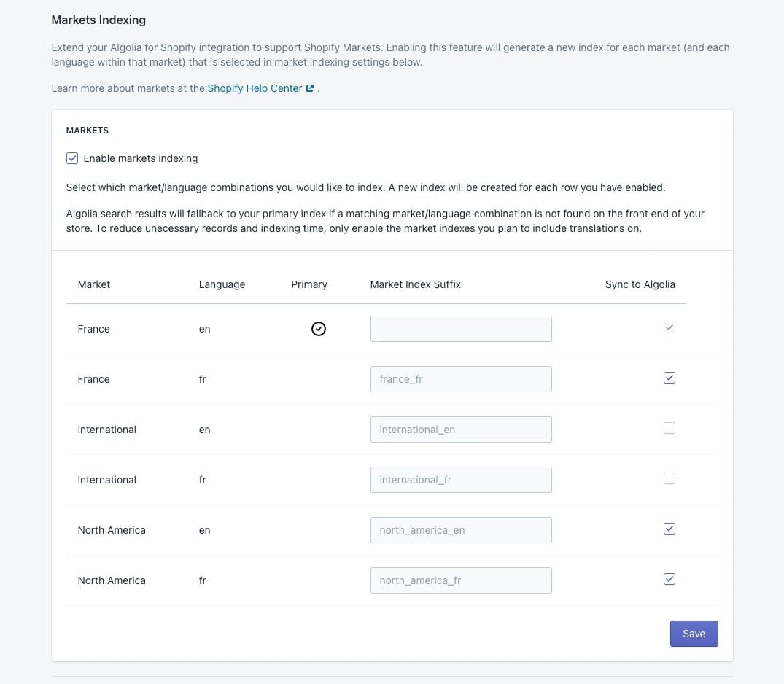This screenshot has height=684, width=784.
Task: Click the france_fr suffix input field
Action: 460,378
